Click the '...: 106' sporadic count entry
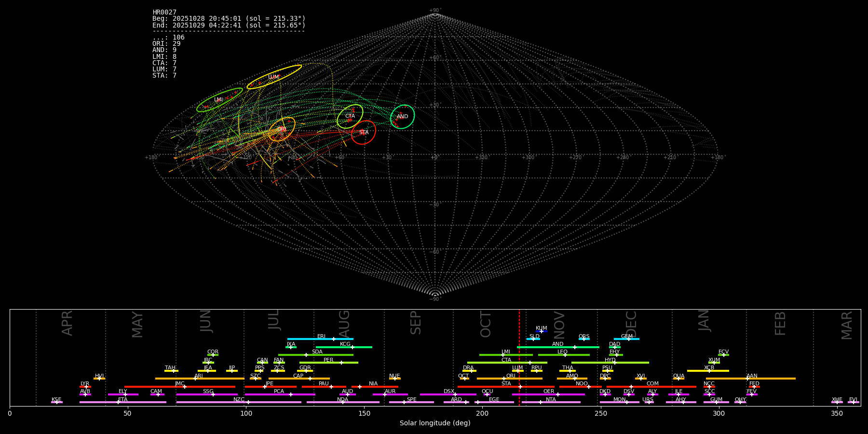 168,38
